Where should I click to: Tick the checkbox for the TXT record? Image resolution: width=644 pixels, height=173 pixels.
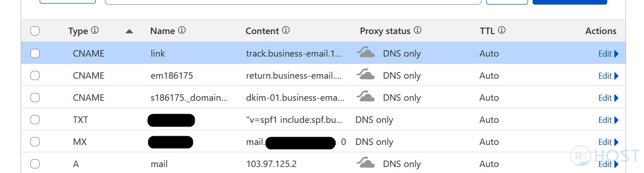35,120
